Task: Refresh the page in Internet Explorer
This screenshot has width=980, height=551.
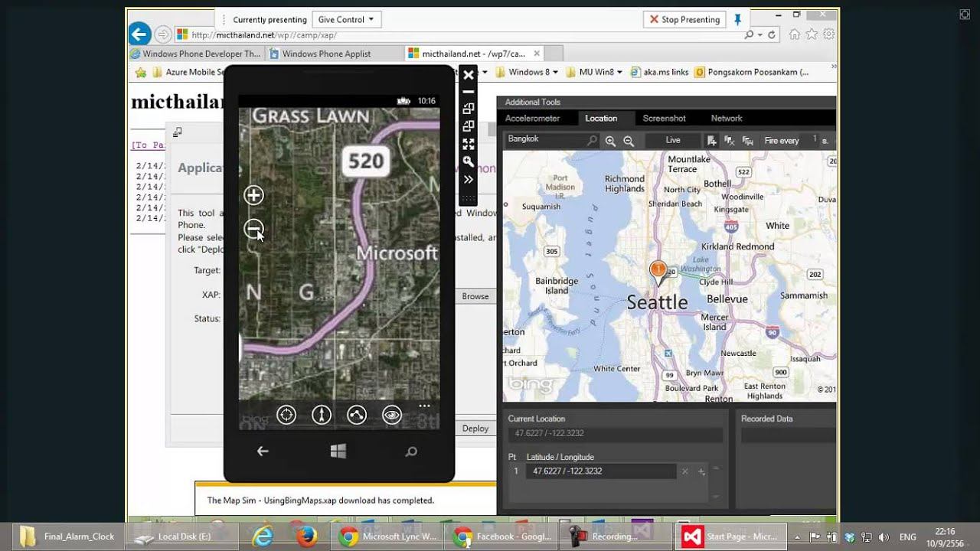Action: (x=772, y=35)
